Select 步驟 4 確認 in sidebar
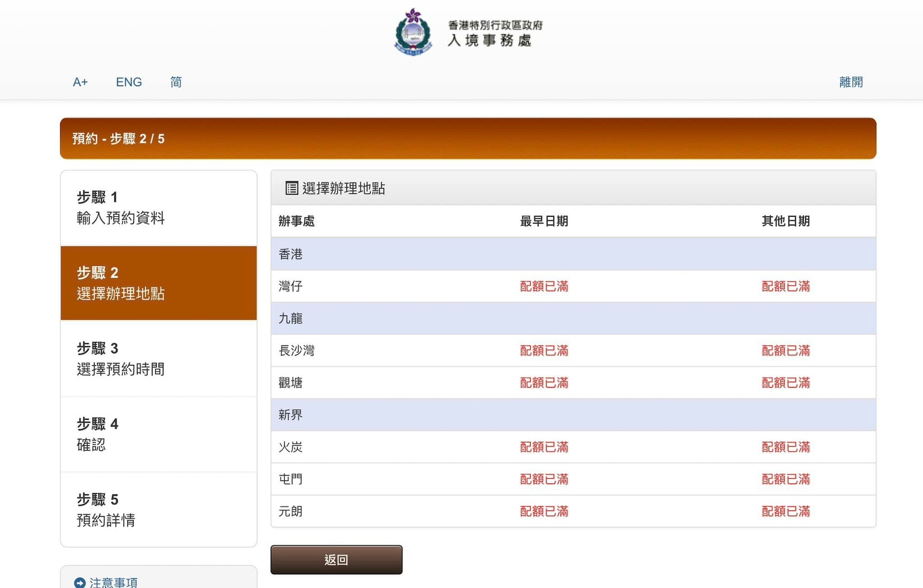This screenshot has height=588, width=923. (x=159, y=434)
